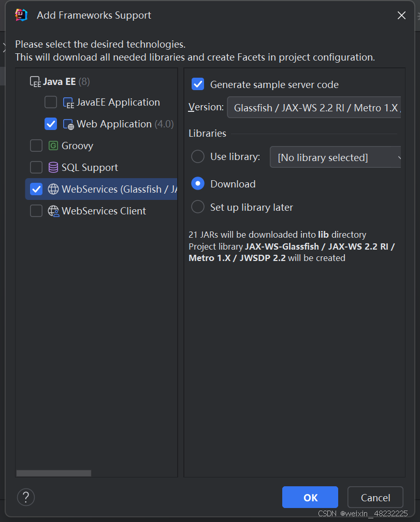
Task: Enable the Groovy checkbox
Action: pos(36,146)
